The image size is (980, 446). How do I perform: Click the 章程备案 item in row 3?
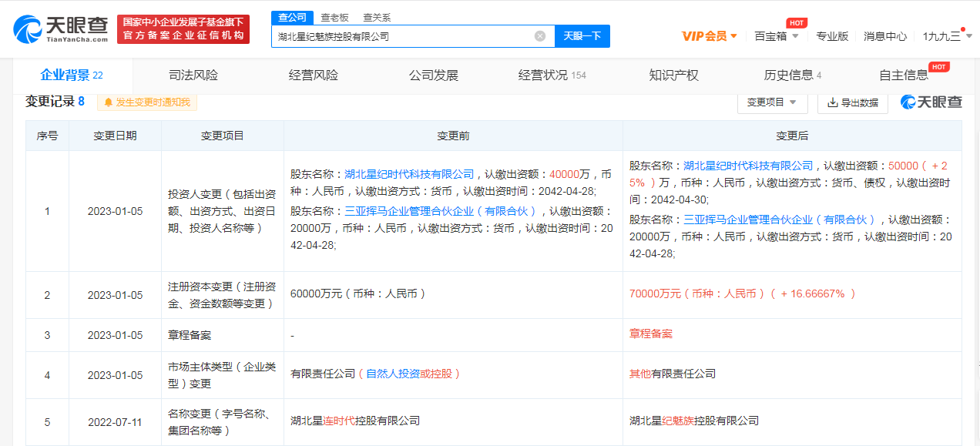tap(190, 335)
